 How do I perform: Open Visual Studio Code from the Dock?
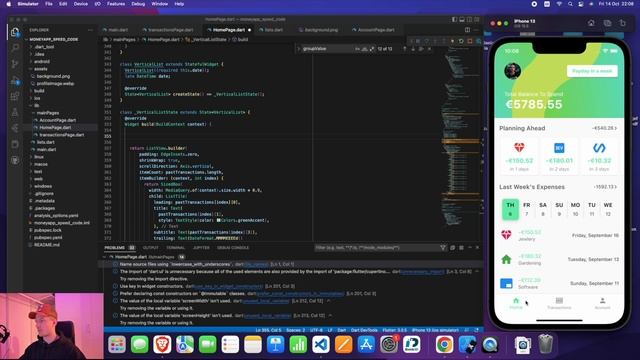[x=321, y=345]
